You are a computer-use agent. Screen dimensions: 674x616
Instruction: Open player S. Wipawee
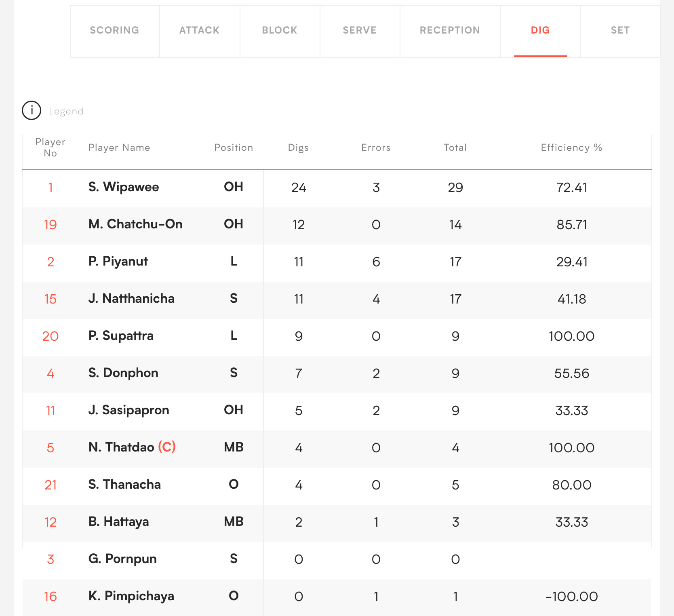pyautogui.click(x=124, y=187)
